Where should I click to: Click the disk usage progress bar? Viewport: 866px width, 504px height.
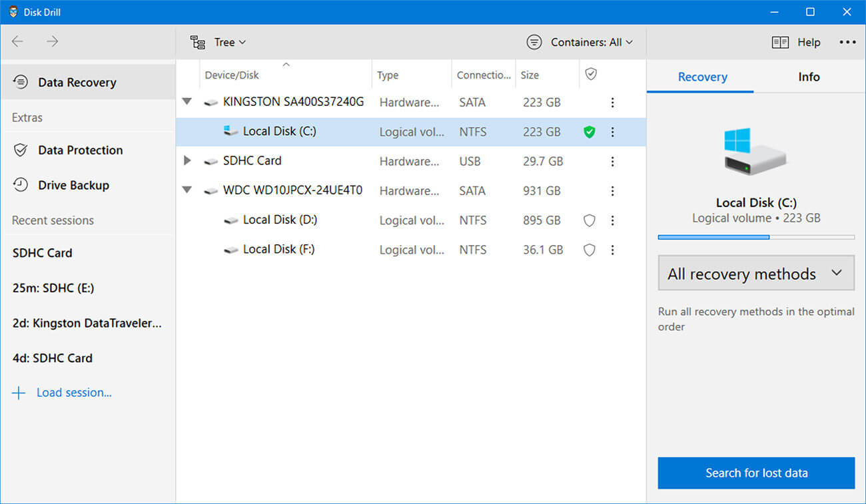click(x=756, y=237)
